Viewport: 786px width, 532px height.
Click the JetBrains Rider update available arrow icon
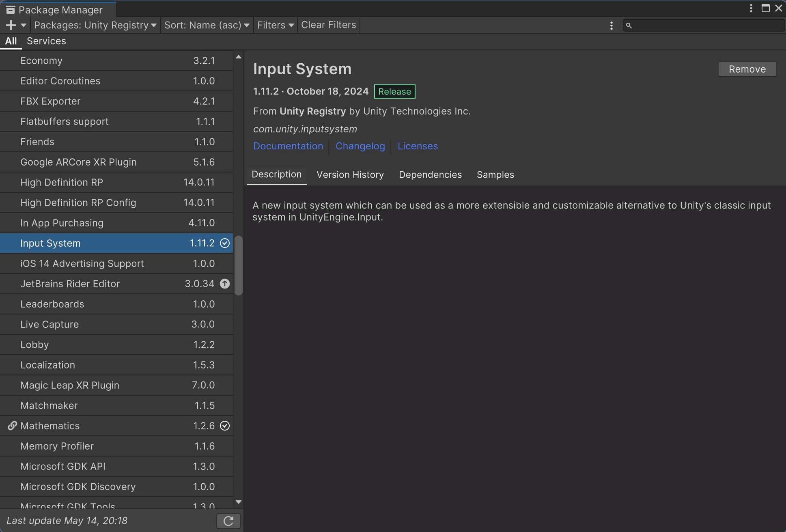(x=224, y=284)
